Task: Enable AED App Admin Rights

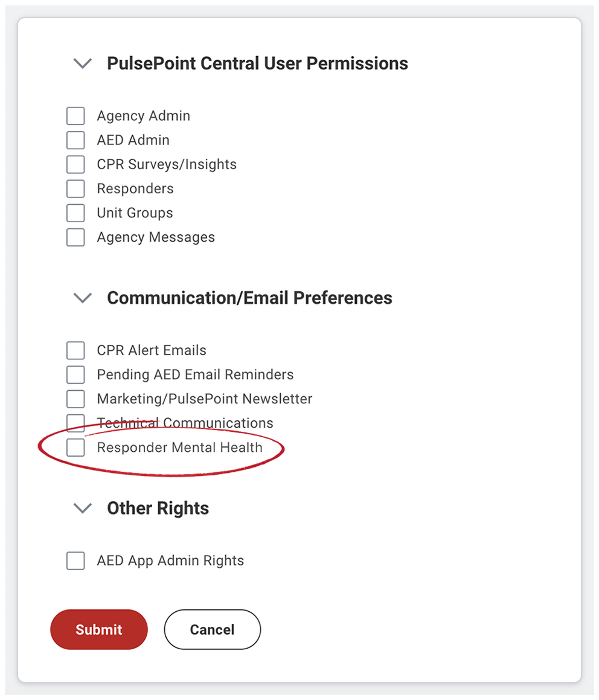Action: tap(75, 560)
